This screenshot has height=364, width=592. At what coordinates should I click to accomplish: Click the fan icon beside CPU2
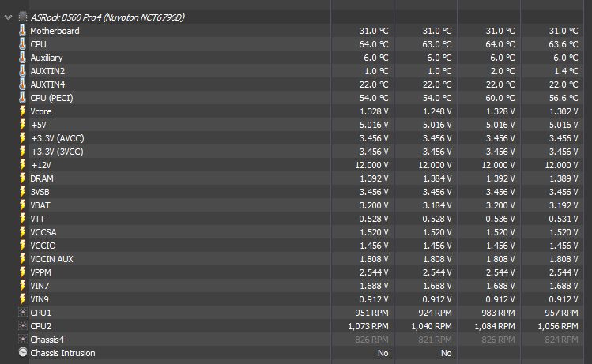pyautogui.click(x=23, y=326)
